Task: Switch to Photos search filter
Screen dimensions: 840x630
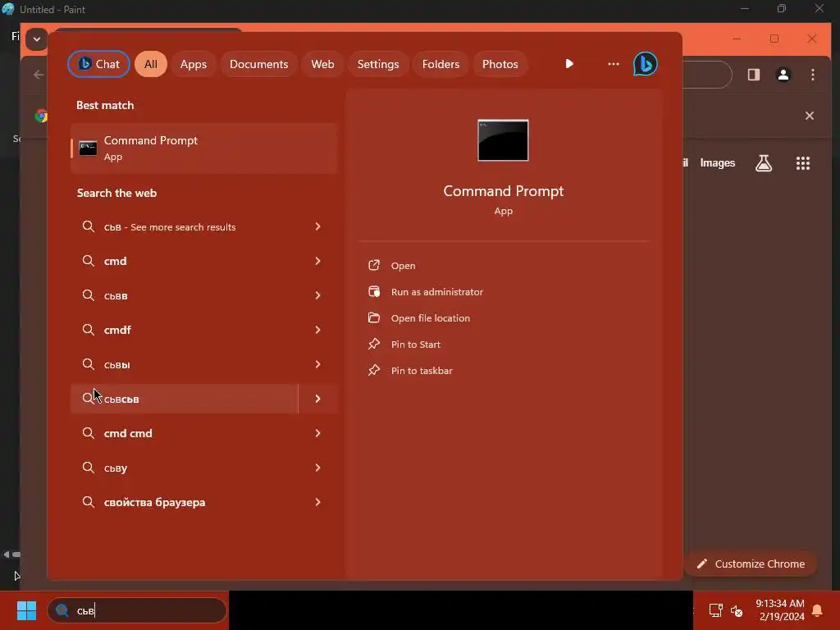Action: pos(500,64)
